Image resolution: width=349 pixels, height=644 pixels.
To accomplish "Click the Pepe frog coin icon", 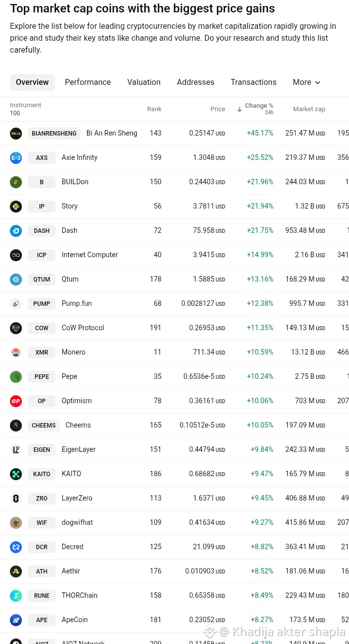I will tap(16, 377).
